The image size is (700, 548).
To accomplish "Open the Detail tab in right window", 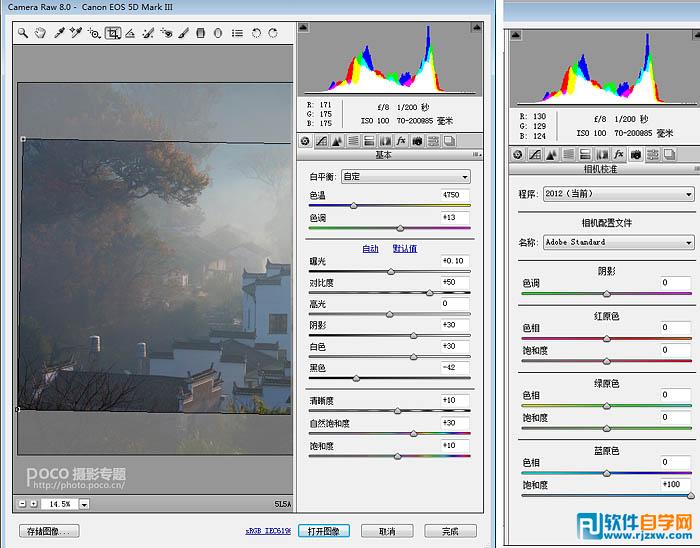I will [x=551, y=155].
